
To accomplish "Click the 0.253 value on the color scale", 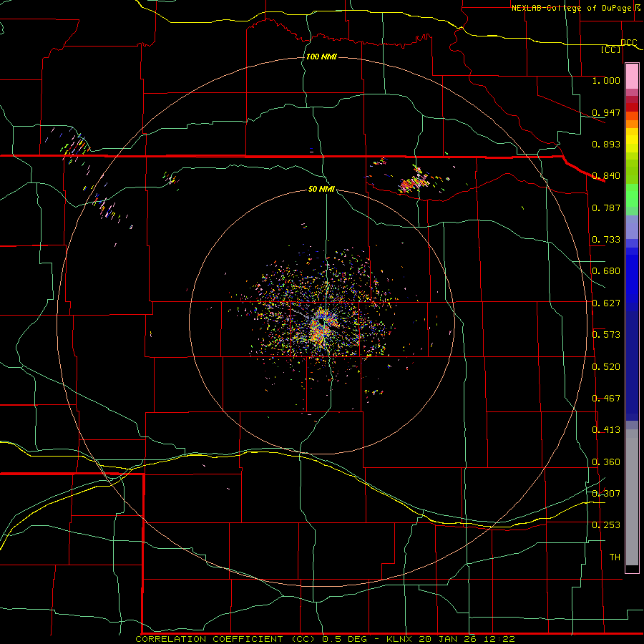I will click(606, 525).
